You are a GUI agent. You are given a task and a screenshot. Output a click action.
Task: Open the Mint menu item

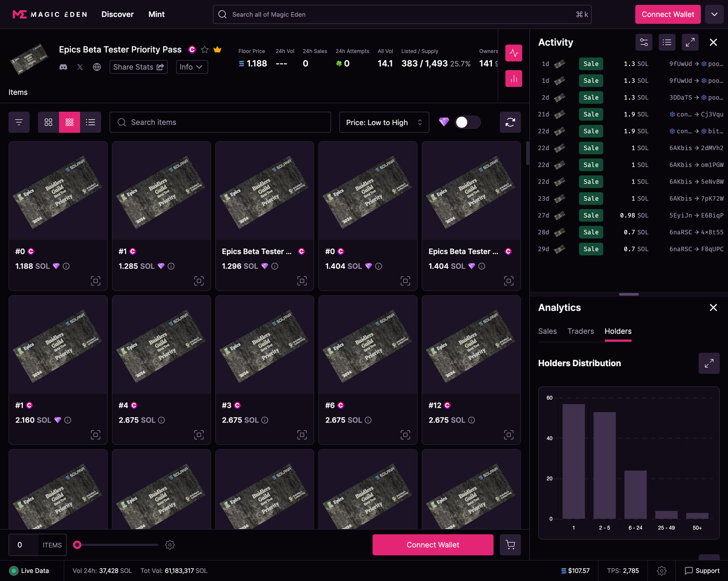157,15
